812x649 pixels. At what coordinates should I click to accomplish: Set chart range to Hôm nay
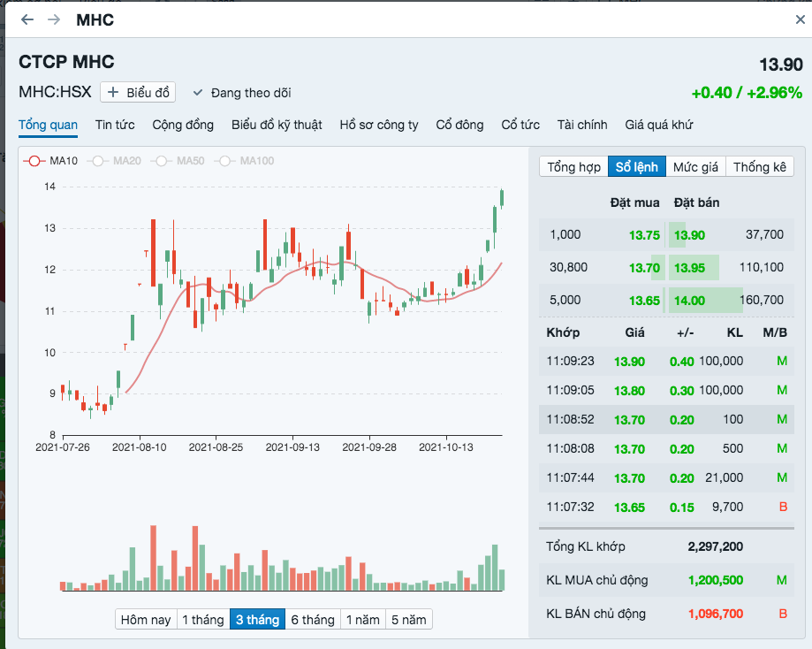146,620
